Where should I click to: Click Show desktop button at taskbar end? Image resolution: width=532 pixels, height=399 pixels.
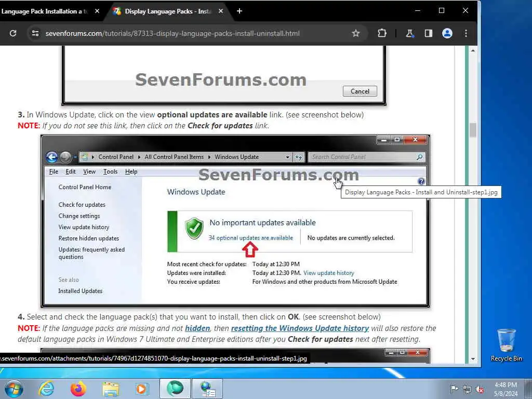point(528,389)
